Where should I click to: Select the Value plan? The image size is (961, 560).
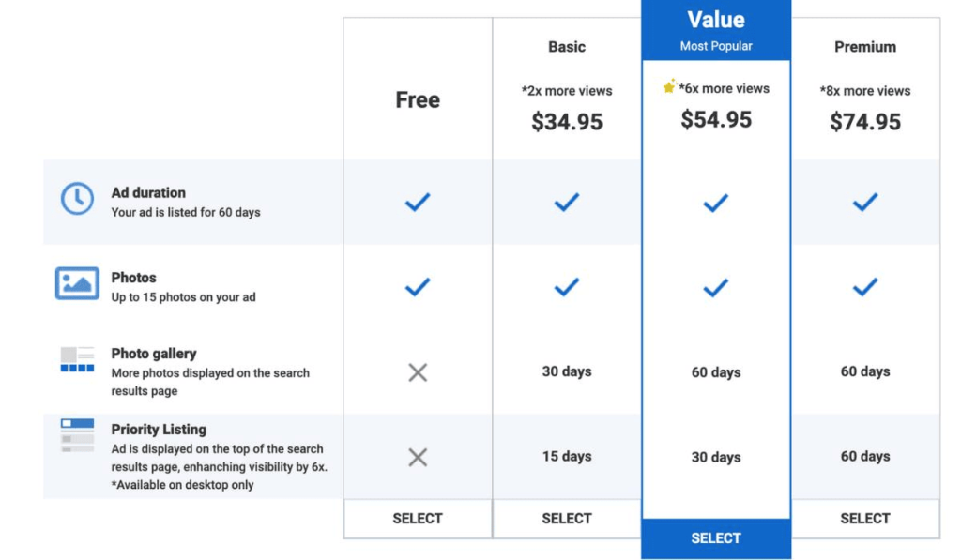pyautogui.click(x=716, y=538)
